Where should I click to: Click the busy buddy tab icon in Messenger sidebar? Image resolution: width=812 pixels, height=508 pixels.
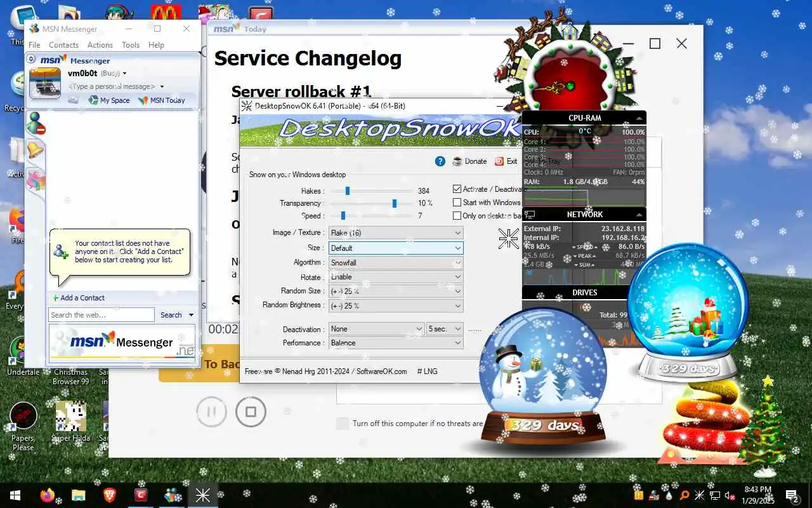click(36, 123)
